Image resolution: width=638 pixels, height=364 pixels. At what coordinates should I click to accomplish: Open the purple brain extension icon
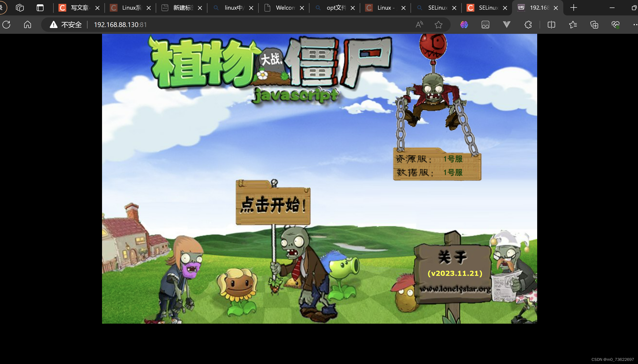tap(464, 24)
